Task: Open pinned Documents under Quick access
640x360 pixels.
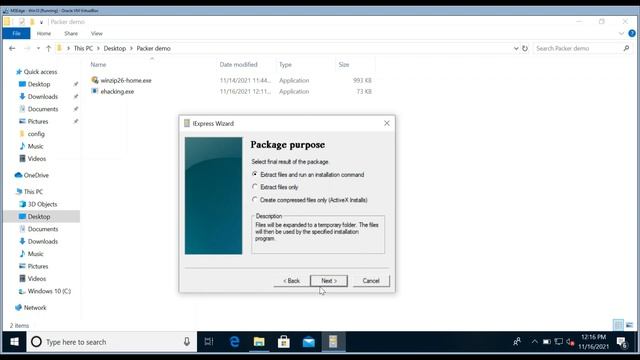Action: [x=43, y=109]
